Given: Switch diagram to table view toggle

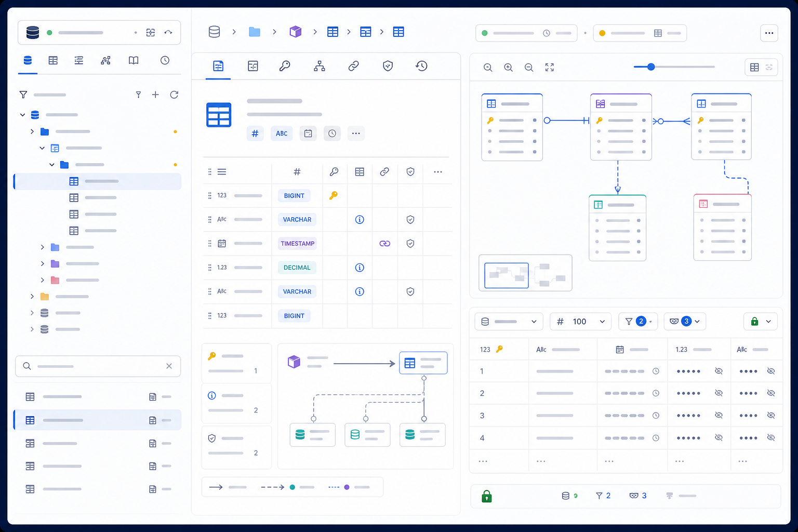Looking at the screenshot, I should pyautogui.click(x=754, y=68).
